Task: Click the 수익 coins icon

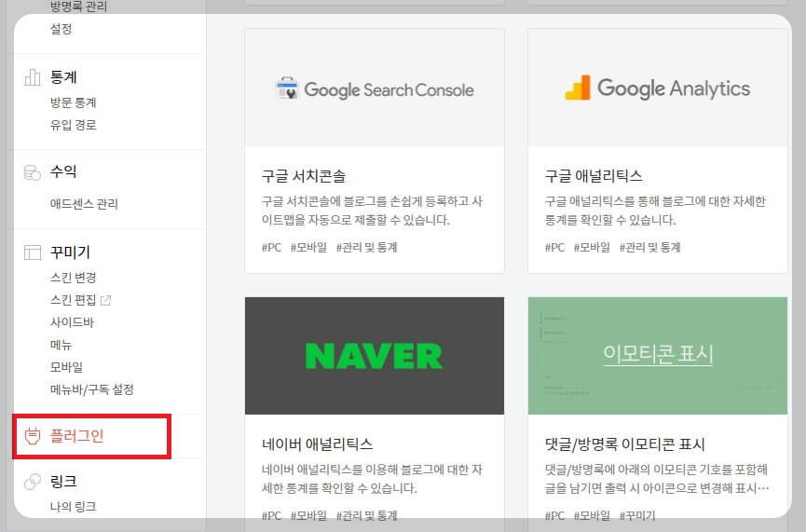Action: click(33, 172)
